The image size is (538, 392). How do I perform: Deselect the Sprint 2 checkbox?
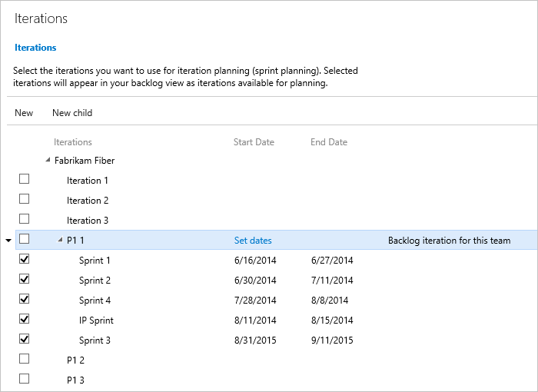tap(25, 279)
